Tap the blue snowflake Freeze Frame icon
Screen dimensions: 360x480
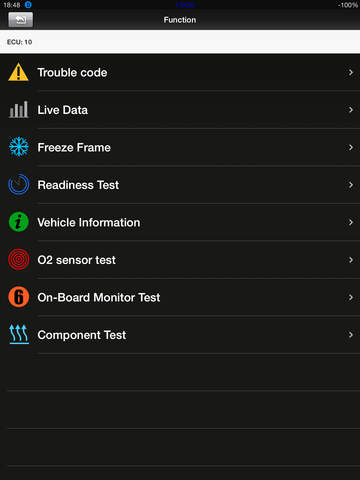tap(19, 147)
